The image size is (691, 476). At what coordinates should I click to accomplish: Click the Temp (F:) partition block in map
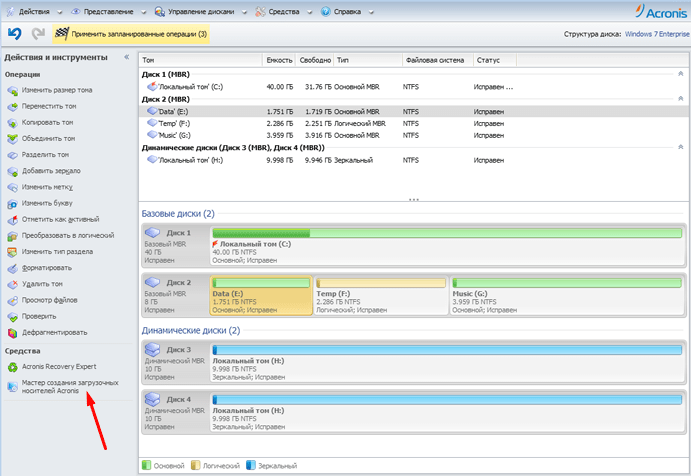[x=381, y=296]
